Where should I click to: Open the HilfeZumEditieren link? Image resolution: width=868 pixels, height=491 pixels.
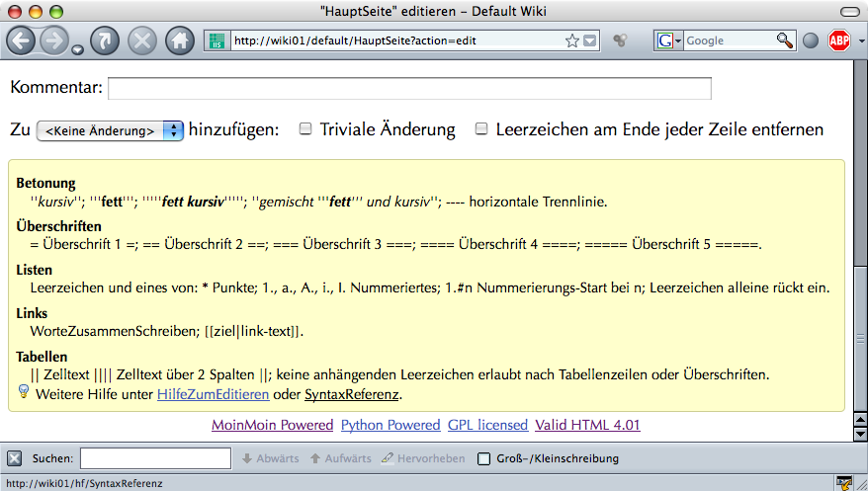(x=213, y=394)
